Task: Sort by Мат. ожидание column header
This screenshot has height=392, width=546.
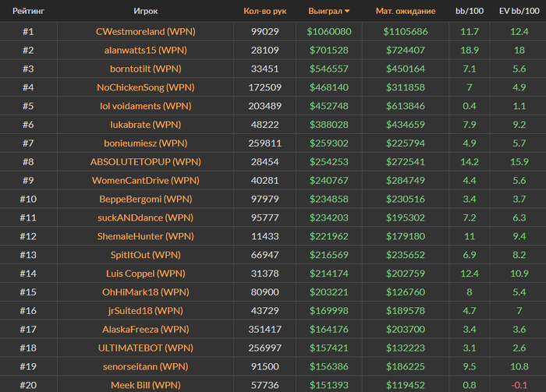Action: click(x=406, y=11)
